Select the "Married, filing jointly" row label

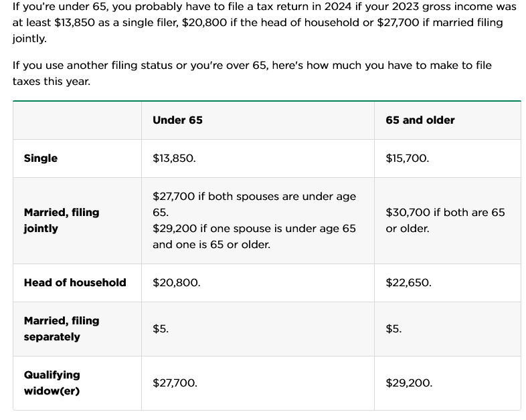click(x=62, y=221)
